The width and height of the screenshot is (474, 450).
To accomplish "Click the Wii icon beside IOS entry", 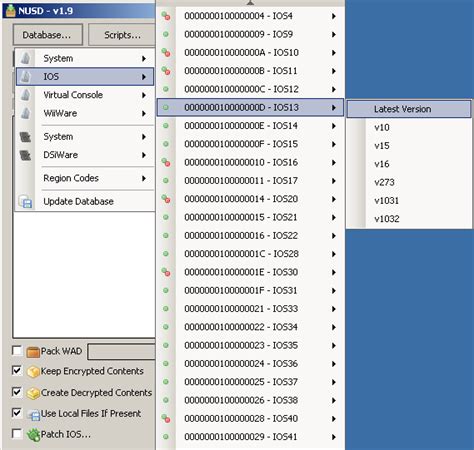I will tap(26, 77).
